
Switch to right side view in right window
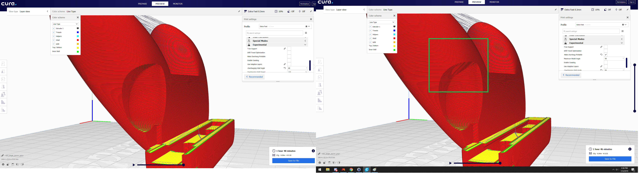coord(339,163)
